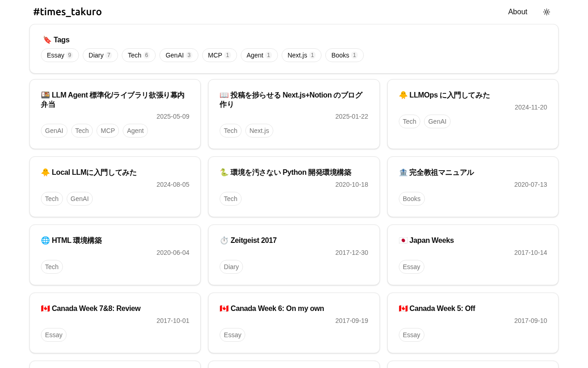
Task: Toggle the light/dark theme sun icon
Action: coord(546,12)
